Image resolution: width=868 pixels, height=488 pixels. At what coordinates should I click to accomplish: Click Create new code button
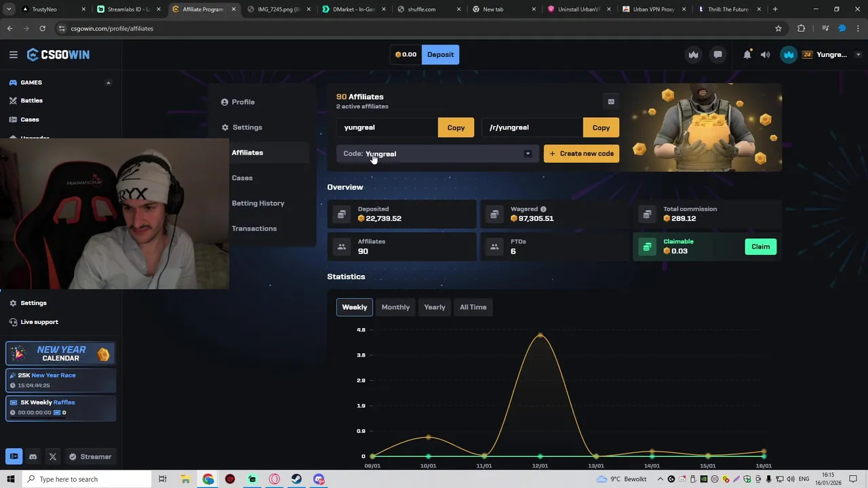[x=581, y=154]
